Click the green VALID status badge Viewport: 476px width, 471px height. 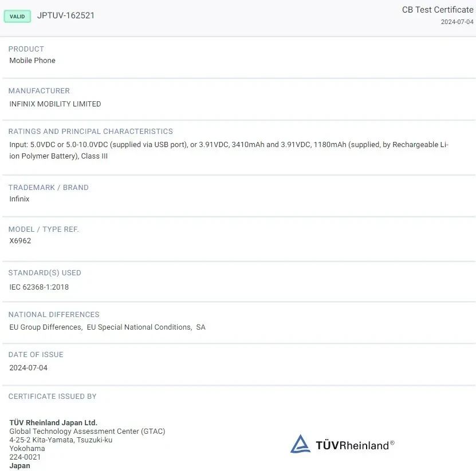coord(17,17)
